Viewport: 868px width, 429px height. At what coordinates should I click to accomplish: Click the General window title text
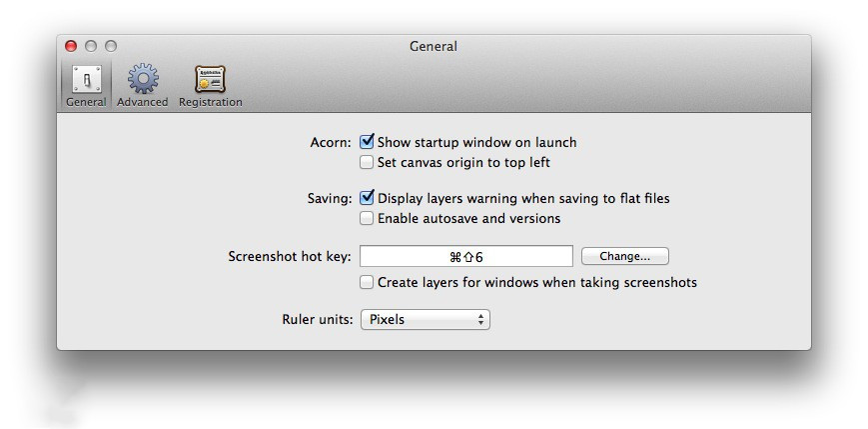point(434,47)
